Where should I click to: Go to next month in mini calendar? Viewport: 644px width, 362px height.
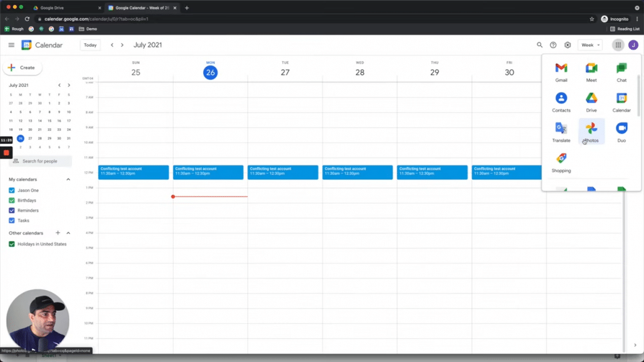69,85
